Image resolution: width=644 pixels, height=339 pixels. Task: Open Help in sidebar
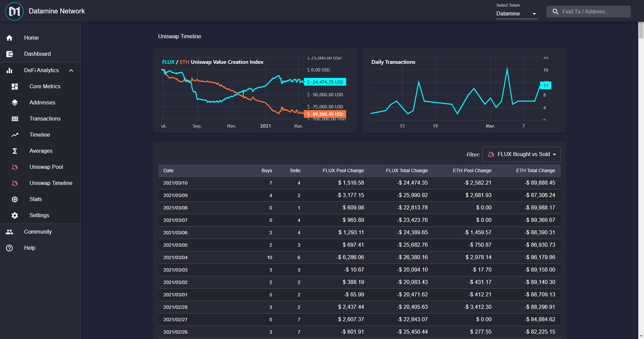point(40,248)
